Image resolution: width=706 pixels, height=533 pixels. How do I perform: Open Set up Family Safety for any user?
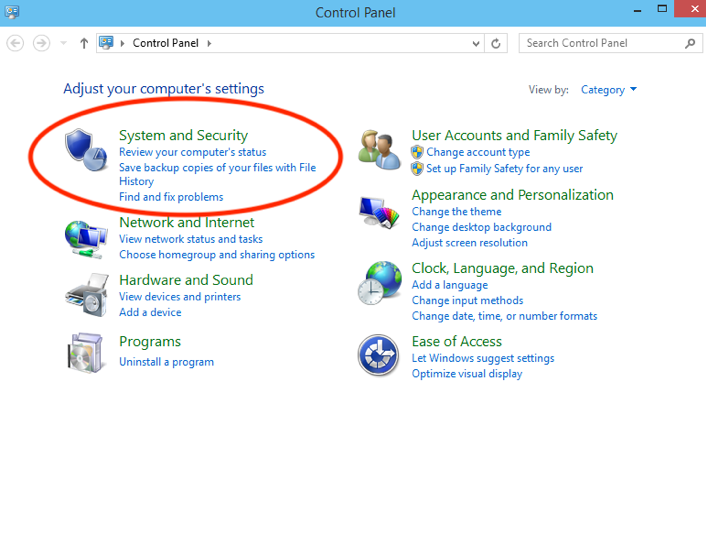tap(504, 168)
